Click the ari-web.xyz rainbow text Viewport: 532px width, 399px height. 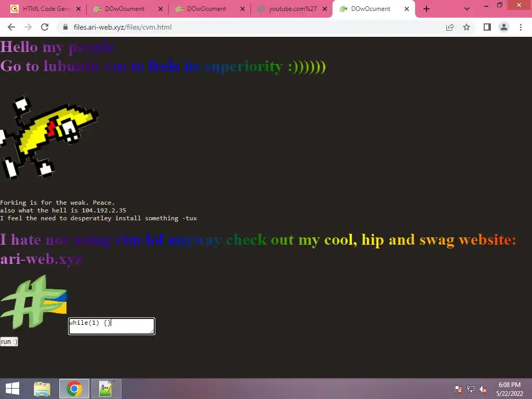(x=41, y=259)
